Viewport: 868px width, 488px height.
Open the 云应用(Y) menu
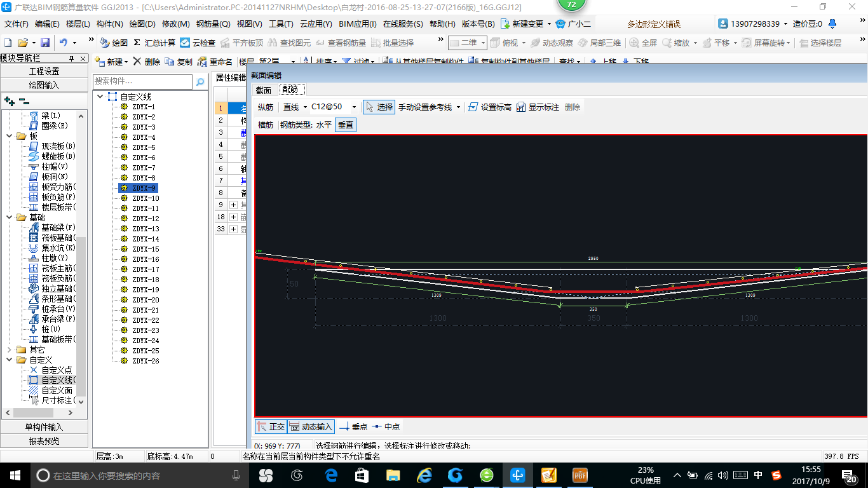point(316,24)
